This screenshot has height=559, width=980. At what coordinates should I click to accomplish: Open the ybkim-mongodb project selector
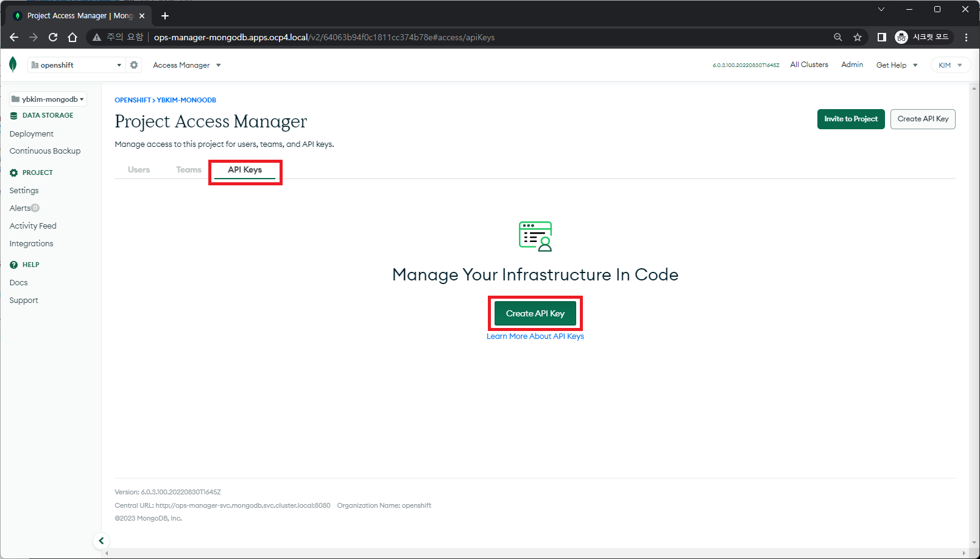[48, 99]
